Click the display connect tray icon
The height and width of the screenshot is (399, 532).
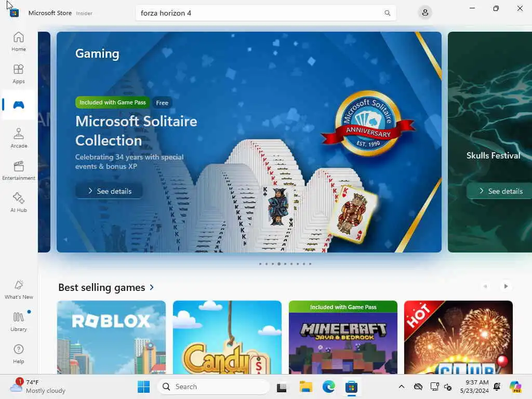pyautogui.click(x=435, y=387)
